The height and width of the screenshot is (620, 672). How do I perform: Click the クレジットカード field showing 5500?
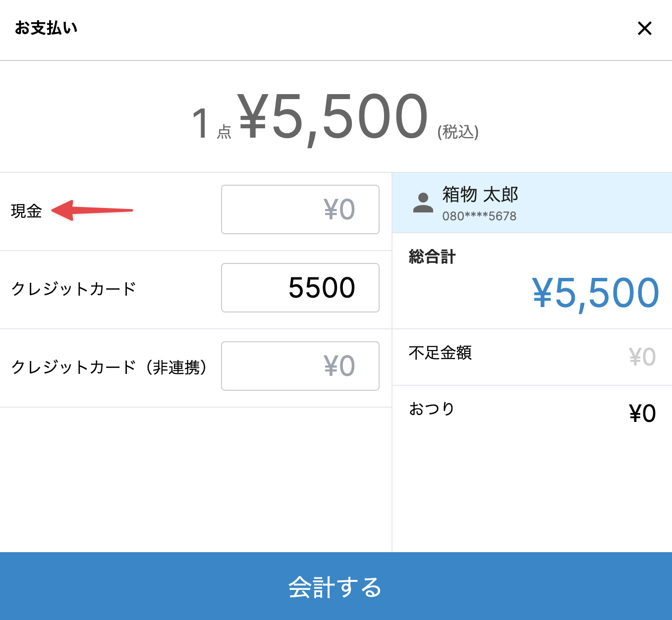point(300,288)
